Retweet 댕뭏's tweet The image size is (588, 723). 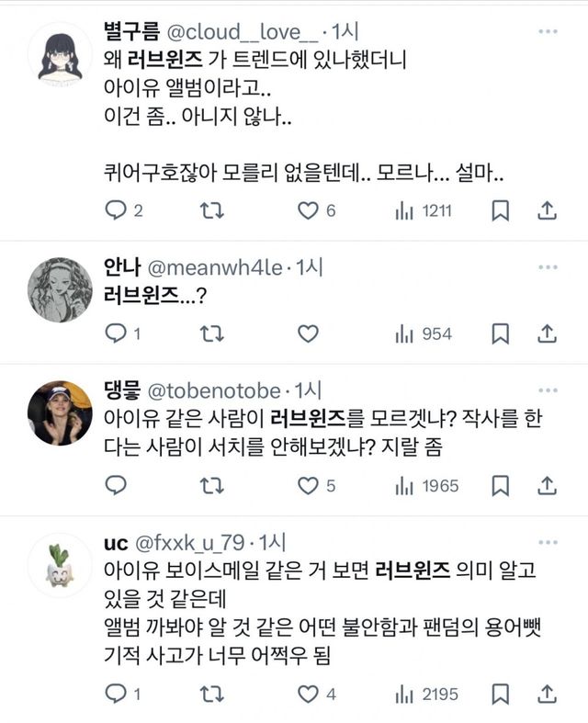pos(211,485)
